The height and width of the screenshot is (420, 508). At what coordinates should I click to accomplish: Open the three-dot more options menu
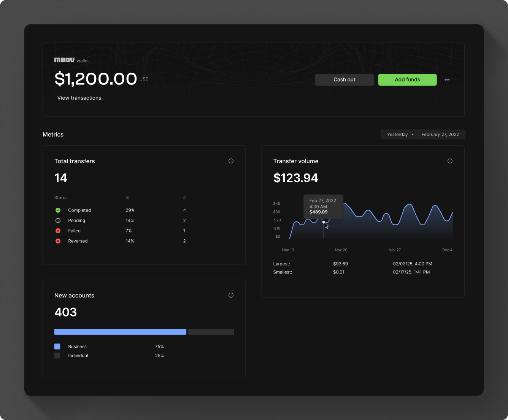point(447,80)
